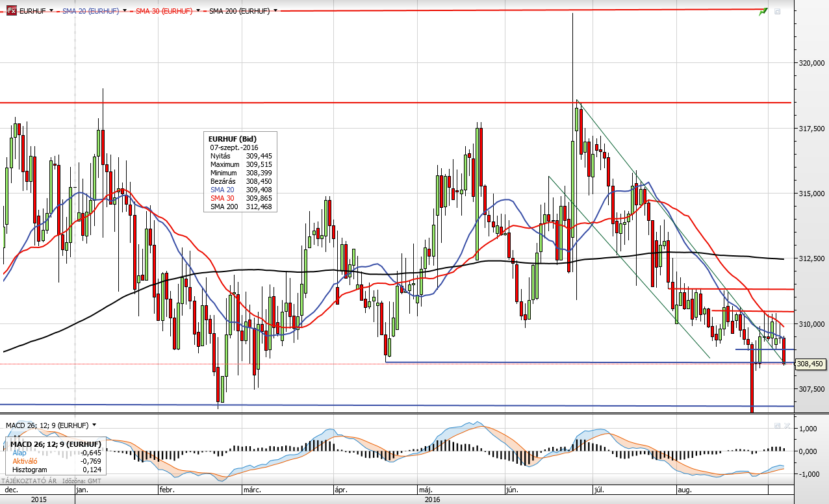The width and height of the screenshot is (829, 504).
Task: Click the Alap -0,645 MACD value
Action: 57,453
